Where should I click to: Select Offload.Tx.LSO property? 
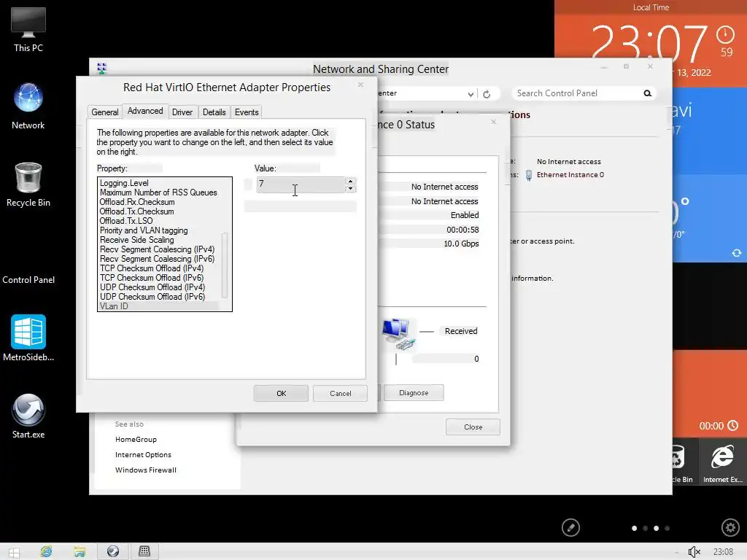point(125,221)
